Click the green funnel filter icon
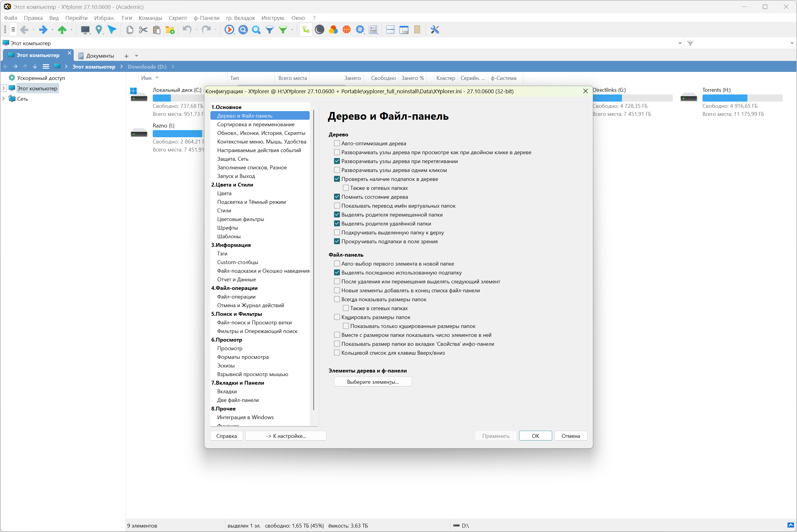The height and width of the screenshot is (532, 797). click(x=283, y=30)
